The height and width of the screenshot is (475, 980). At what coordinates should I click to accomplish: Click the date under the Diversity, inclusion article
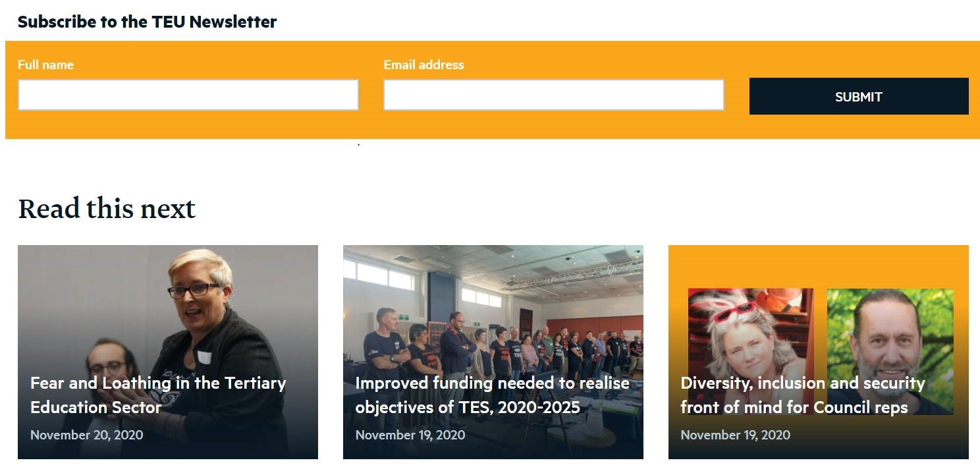tap(735, 435)
